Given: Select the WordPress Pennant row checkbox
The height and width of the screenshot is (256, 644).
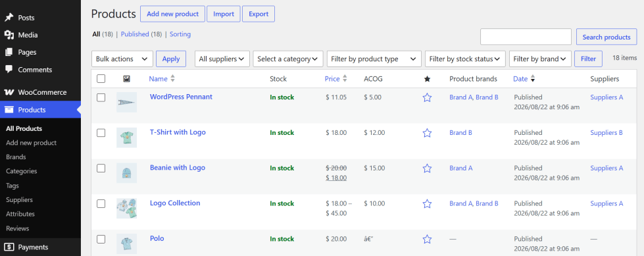Looking at the screenshot, I should 101,97.
